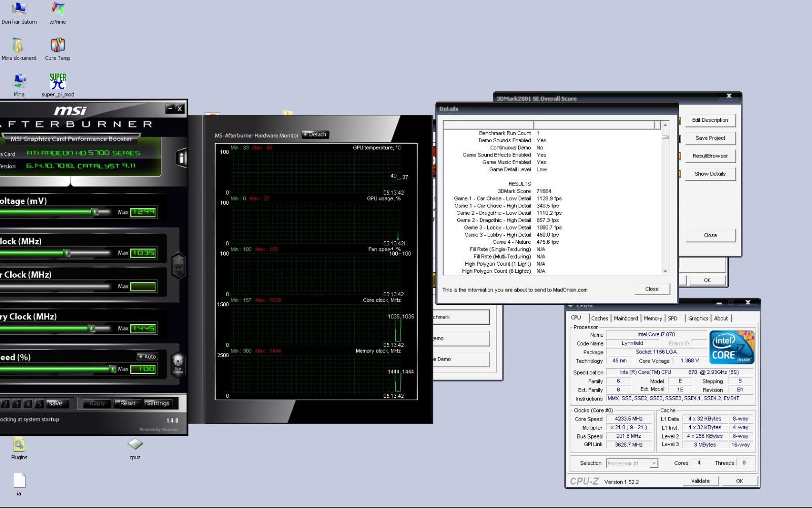Screen dimensions: 812x508
Task: Click OK in the window behind Details
Action: [x=707, y=280]
